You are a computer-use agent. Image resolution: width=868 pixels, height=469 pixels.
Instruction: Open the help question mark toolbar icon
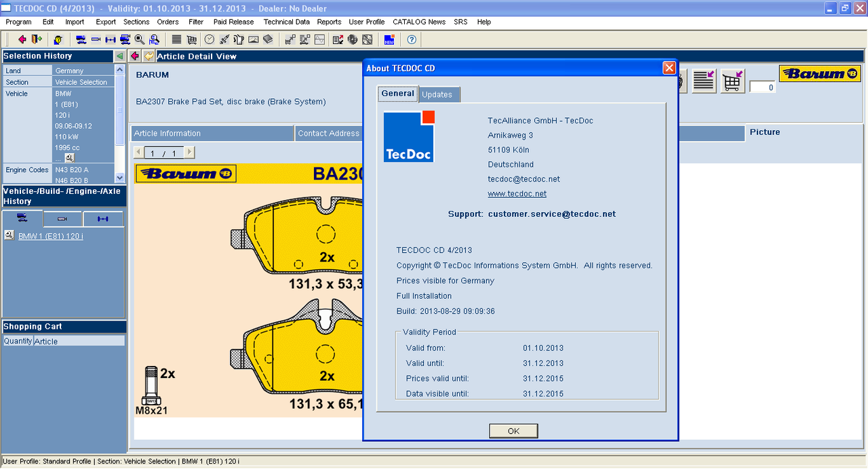(412, 39)
